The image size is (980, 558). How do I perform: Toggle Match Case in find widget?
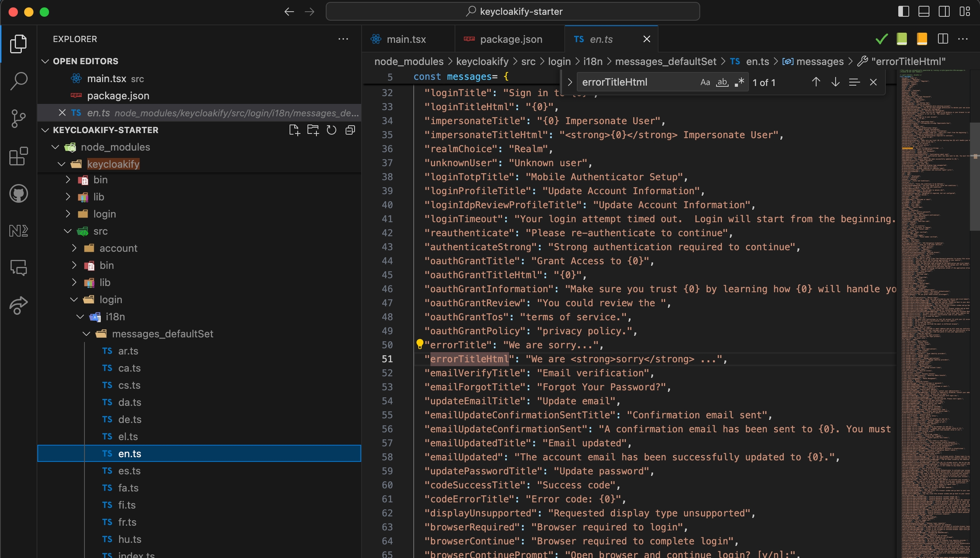pos(705,83)
